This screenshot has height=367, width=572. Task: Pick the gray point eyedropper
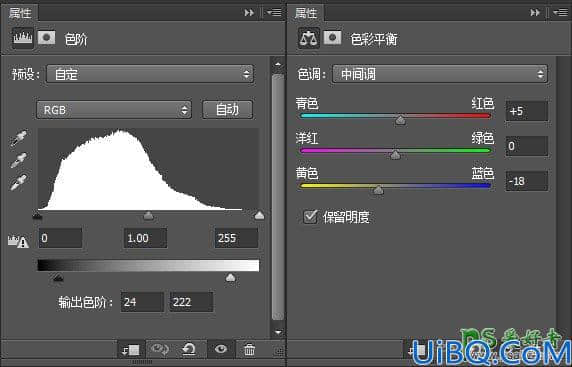(x=18, y=160)
